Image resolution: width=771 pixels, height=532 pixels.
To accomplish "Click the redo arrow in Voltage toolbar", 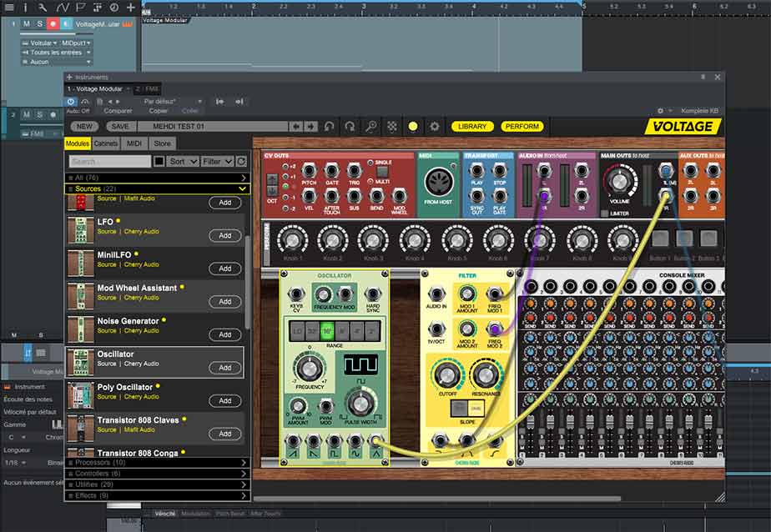I will pos(350,126).
